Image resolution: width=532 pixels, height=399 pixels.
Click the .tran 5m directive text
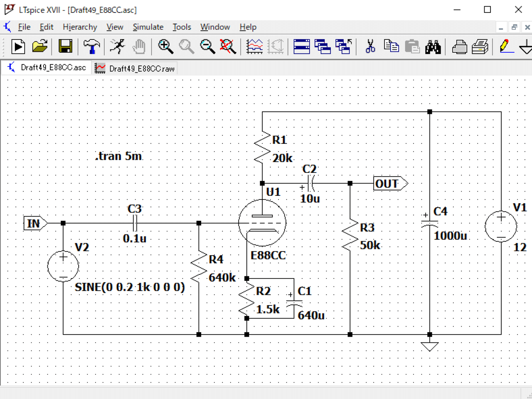click(x=118, y=156)
